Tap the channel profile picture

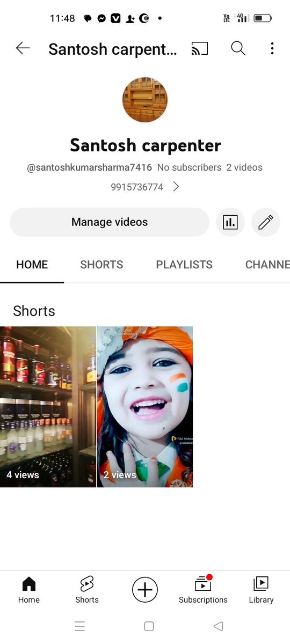[x=145, y=99]
